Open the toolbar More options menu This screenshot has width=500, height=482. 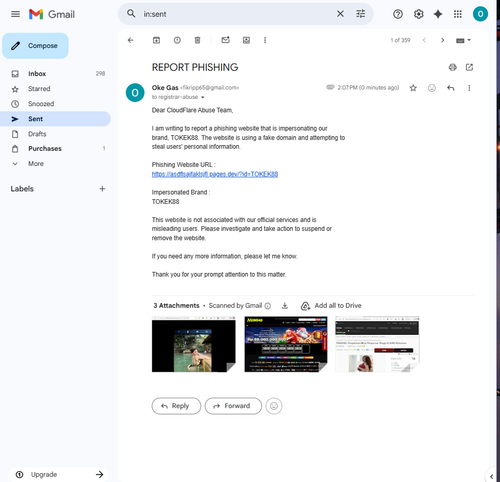[x=265, y=40]
